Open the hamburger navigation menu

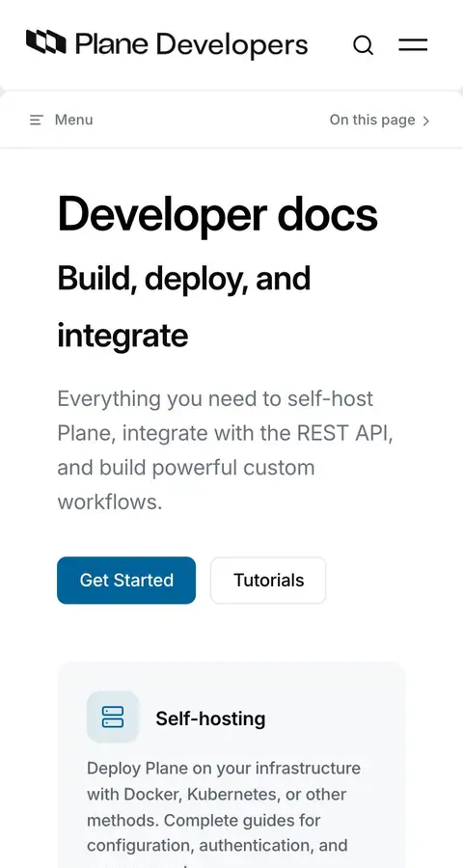(413, 44)
